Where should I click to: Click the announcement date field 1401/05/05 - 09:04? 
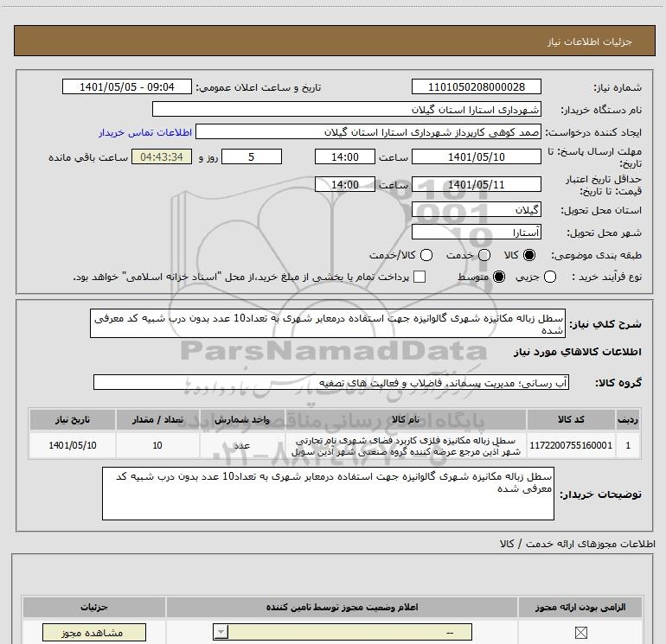[x=127, y=86]
